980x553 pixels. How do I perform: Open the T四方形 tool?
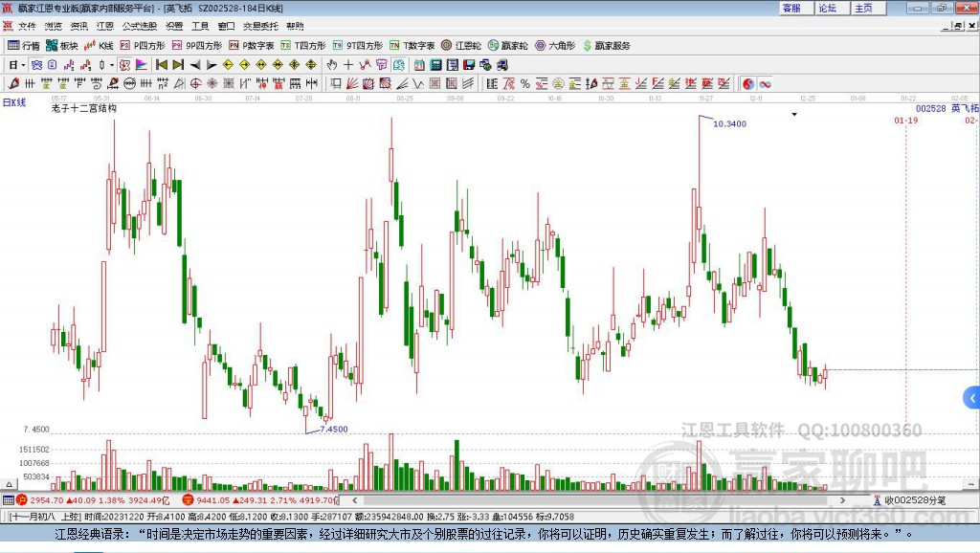[x=303, y=46]
